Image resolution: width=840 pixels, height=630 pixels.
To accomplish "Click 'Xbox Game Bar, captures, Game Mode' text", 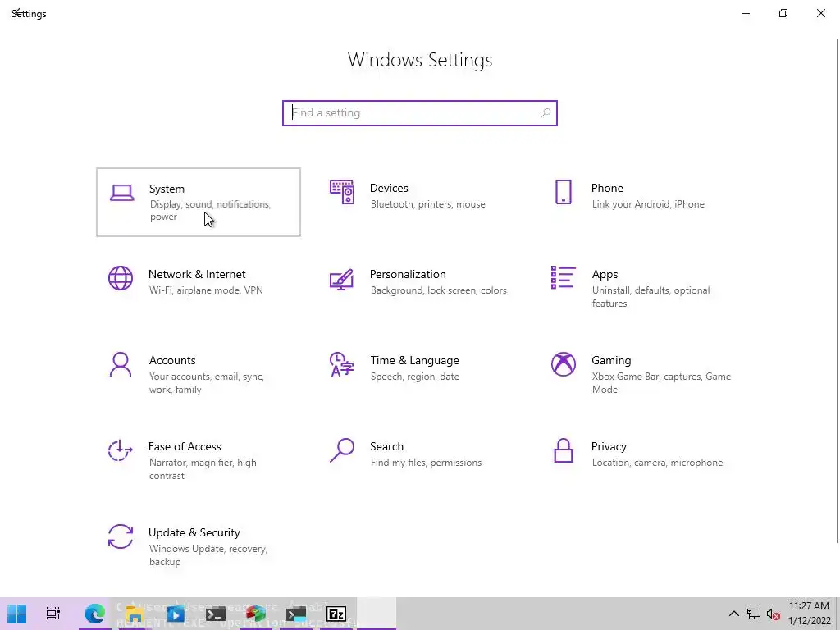I will pos(662,383).
